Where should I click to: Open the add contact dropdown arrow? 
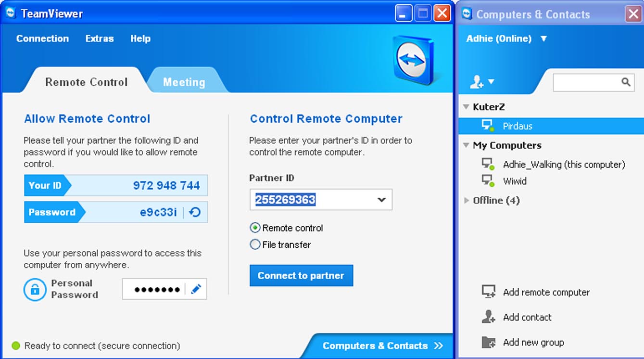click(x=491, y=82)
